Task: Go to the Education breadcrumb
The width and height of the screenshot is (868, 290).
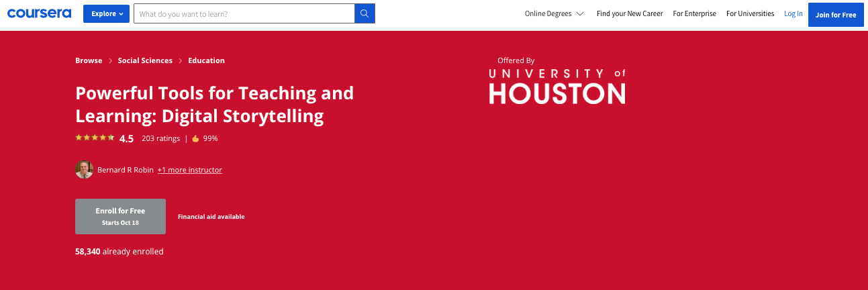Action: point(206,60)
